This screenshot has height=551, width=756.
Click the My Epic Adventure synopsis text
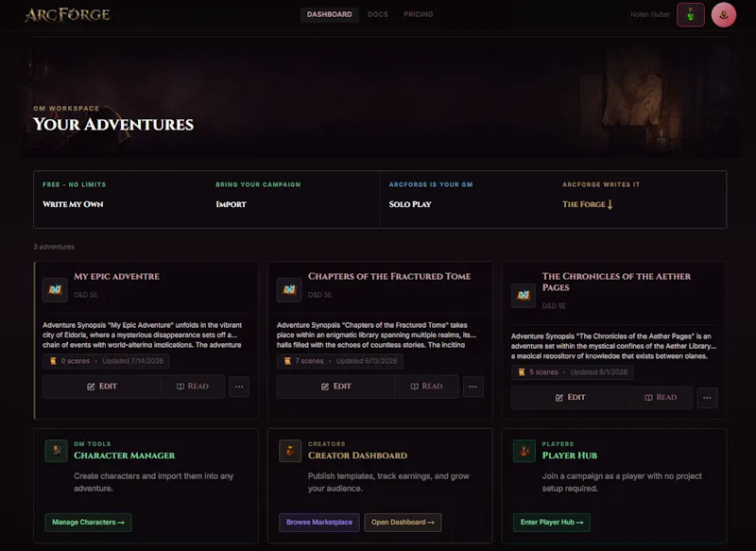(x=143, y=335)
